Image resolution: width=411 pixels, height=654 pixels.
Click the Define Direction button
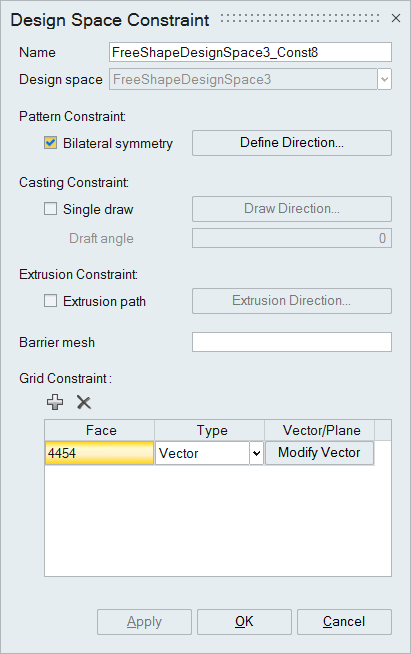click(292, 143)
